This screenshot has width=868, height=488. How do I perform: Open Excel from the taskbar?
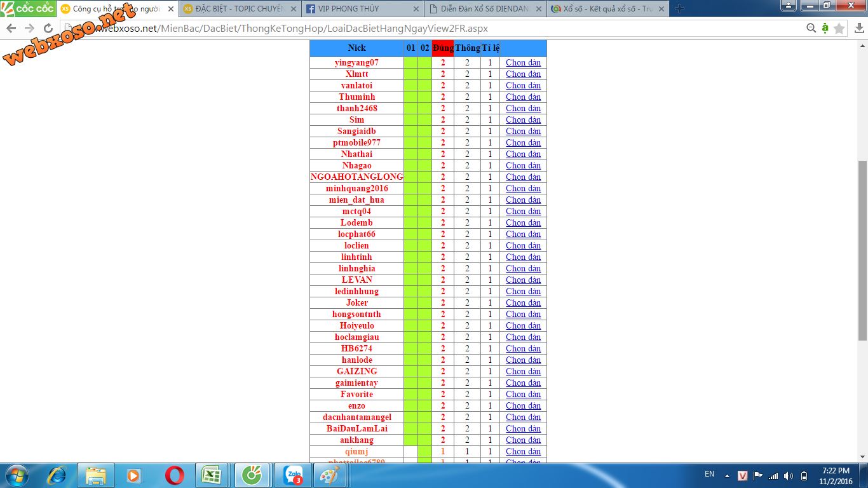click(213, 475)
